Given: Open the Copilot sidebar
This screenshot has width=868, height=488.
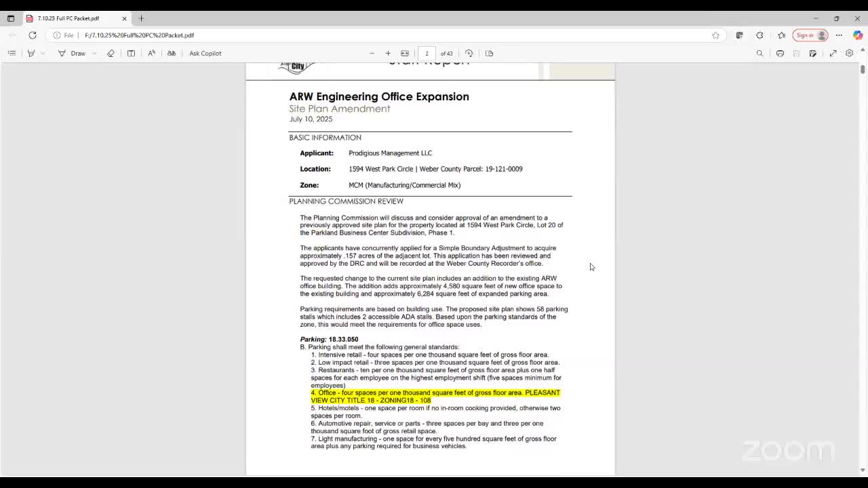Looking at the screenshot, I should (x=858, y=35).
